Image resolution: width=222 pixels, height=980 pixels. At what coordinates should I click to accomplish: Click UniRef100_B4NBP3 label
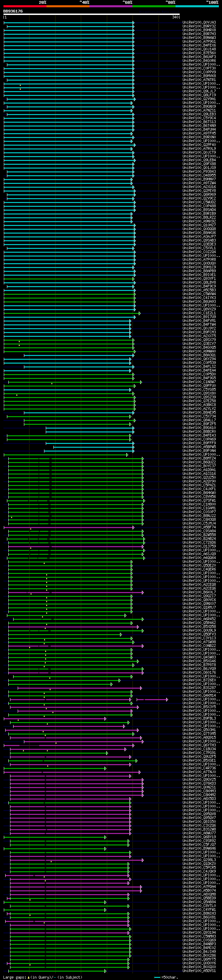(x=199, y=944)
